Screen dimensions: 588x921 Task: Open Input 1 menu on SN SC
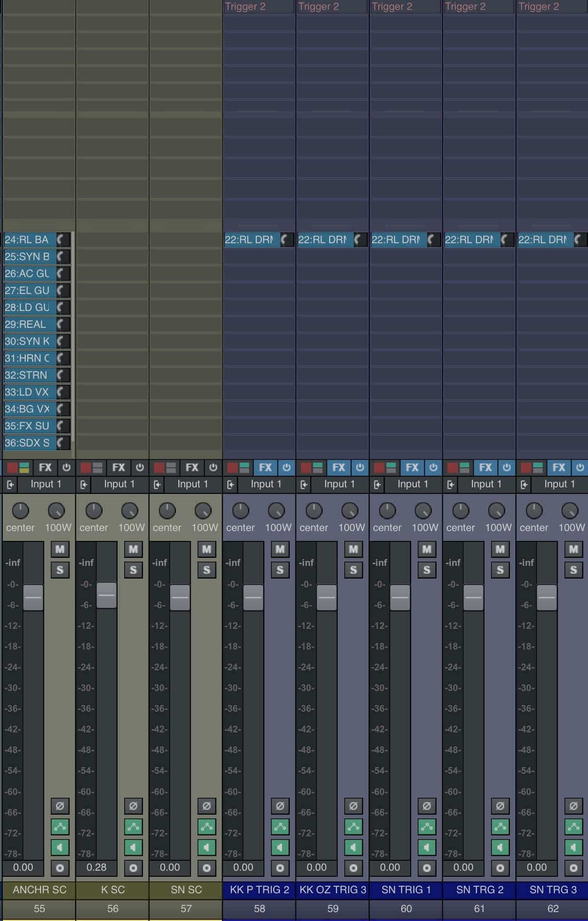[x=192, y=484]
